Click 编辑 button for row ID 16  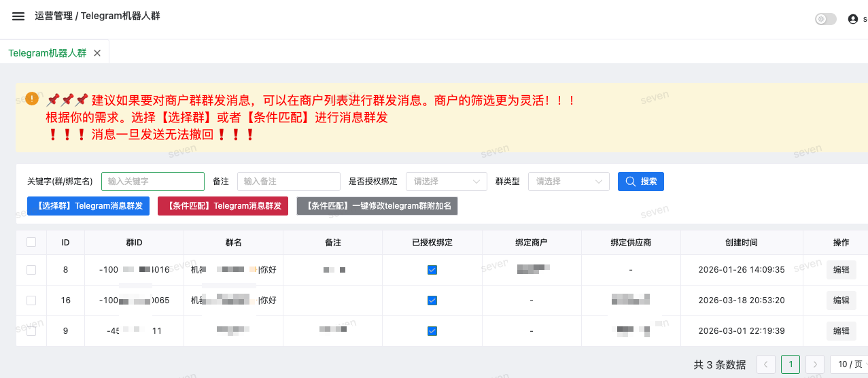[841, 300]
